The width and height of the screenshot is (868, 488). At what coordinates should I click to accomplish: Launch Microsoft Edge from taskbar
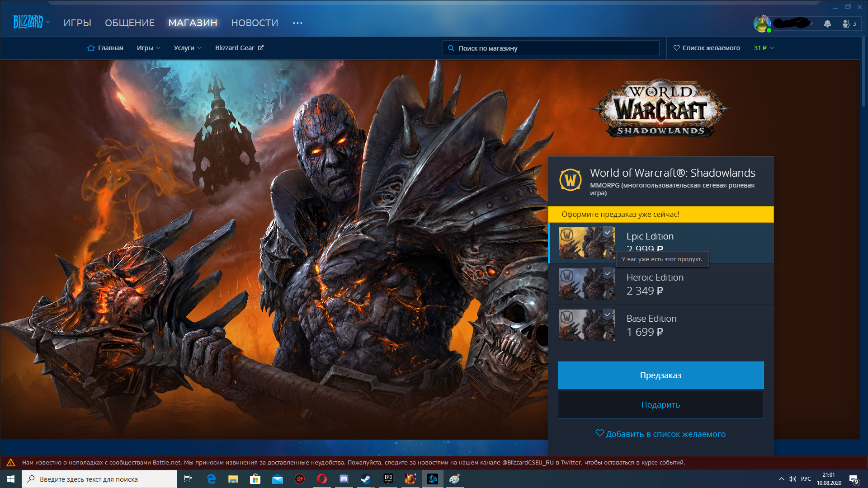tap(211, 479)
